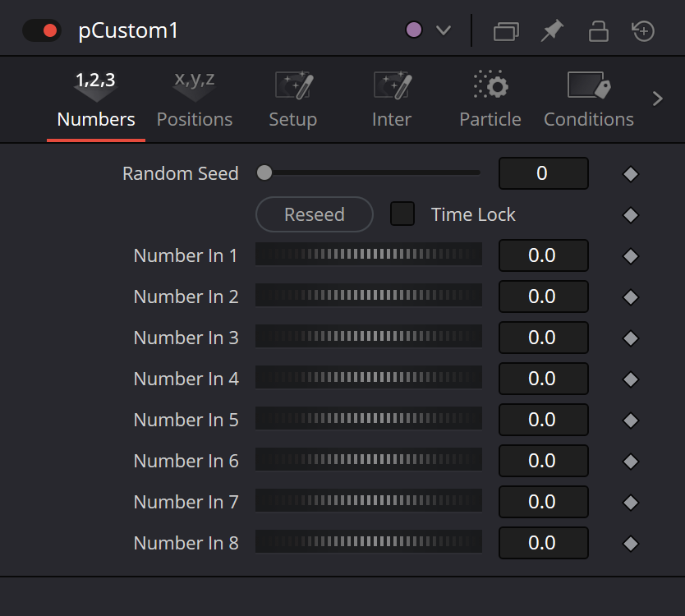Viewport: 685px width, 616px height.
Task: Pin the pCustom1 inspector panel
Action: pos(552,30)
